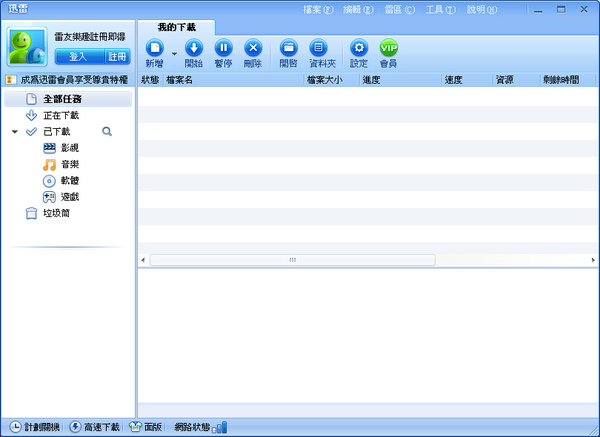Click the 高速下載 status bar button
This screenshot has width=600, height=437.
point(95,427)
